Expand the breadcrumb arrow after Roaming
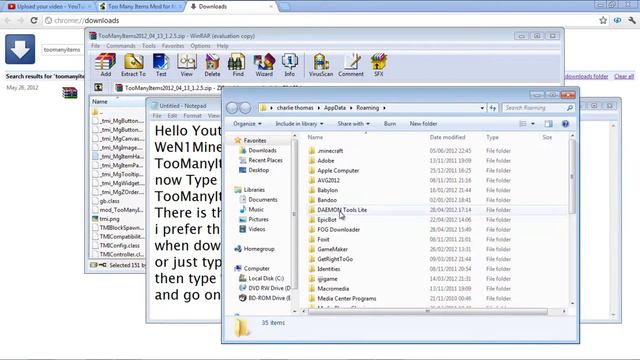Screen dimensions: 640x360 click(x=384, y=108)
